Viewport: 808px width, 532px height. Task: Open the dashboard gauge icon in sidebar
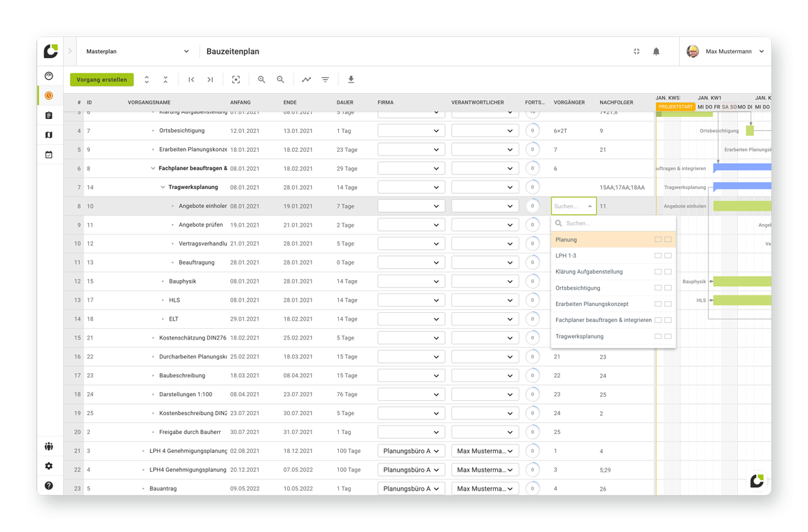pos(49,76)
